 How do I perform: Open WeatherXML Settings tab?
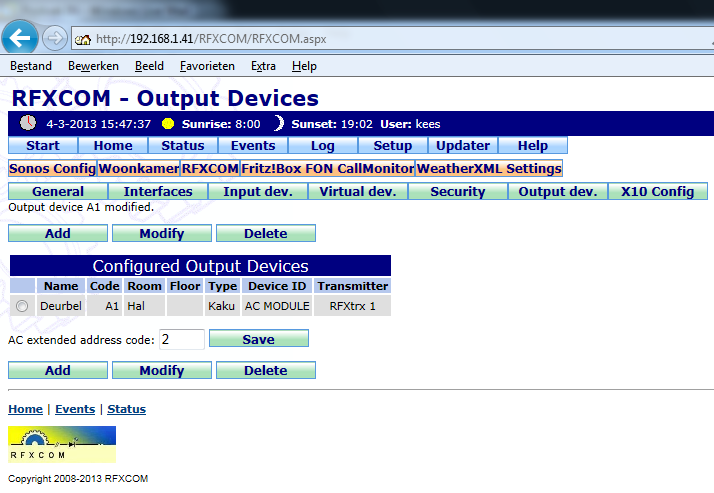point(489,168)
